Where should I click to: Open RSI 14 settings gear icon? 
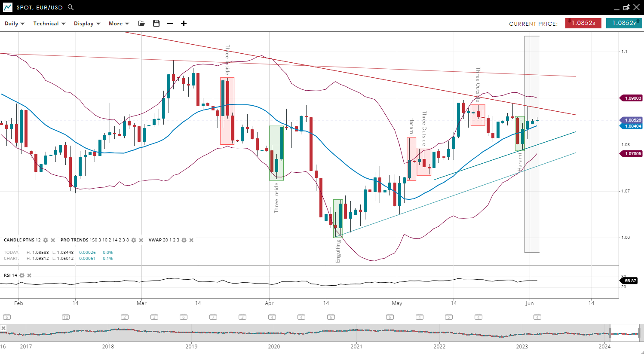click(x=22, y=275)
